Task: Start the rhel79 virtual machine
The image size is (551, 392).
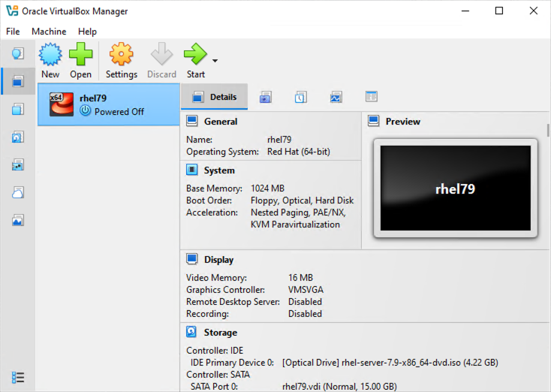Action: tap(196, 61)
